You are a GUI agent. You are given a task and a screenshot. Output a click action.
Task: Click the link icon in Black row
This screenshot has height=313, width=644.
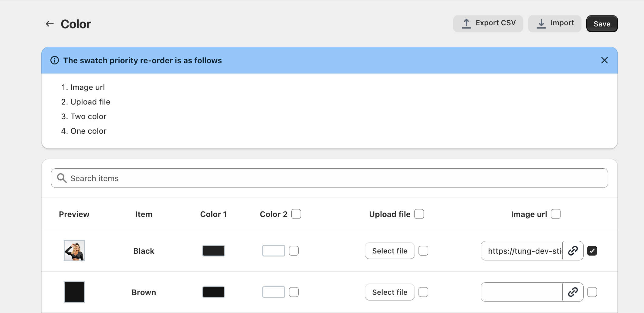point(573,251)
